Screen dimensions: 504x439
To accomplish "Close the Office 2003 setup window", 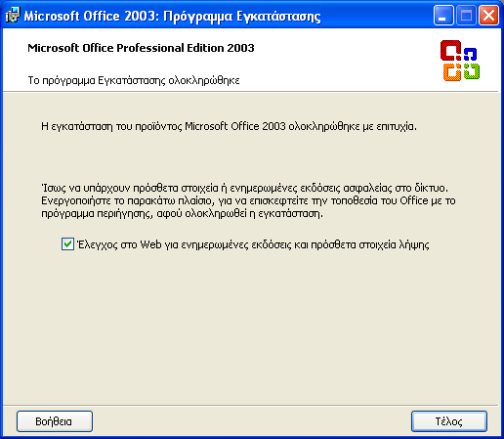I will [x=488, y=16].
